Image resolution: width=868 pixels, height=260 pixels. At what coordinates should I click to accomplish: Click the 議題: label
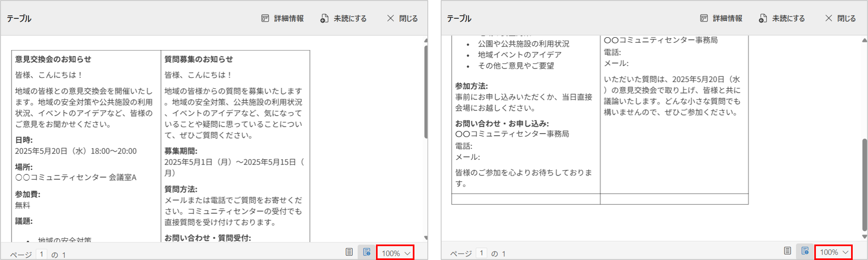24,221
